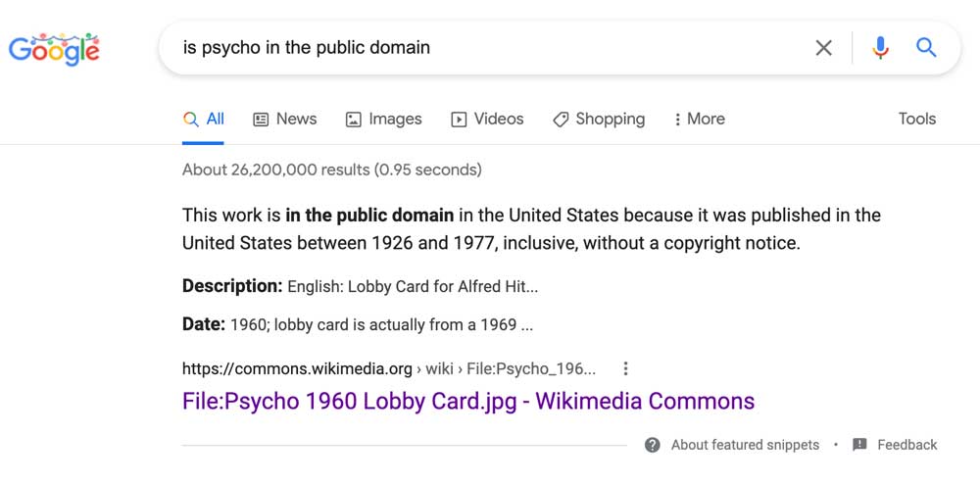Click the blue search magnifier icon
980x484 pixels.
point(926,47)
